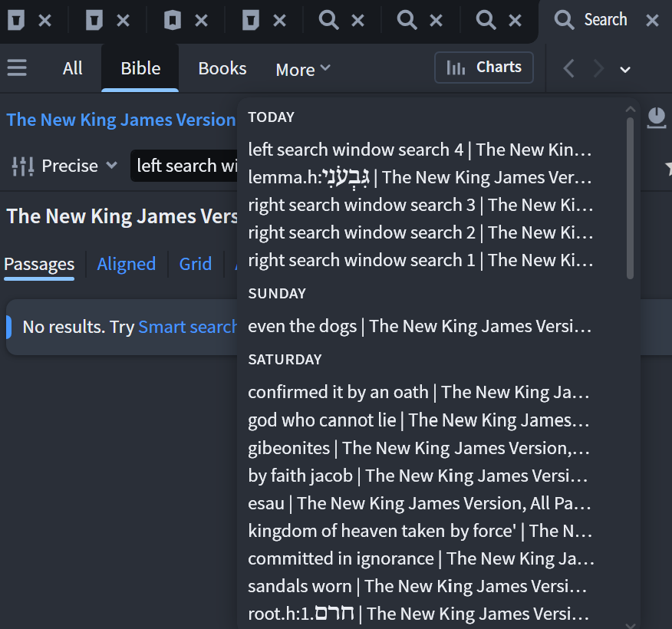
Task: Choose 'right search window search 2' from history
Action: click(x=420, y=232)
